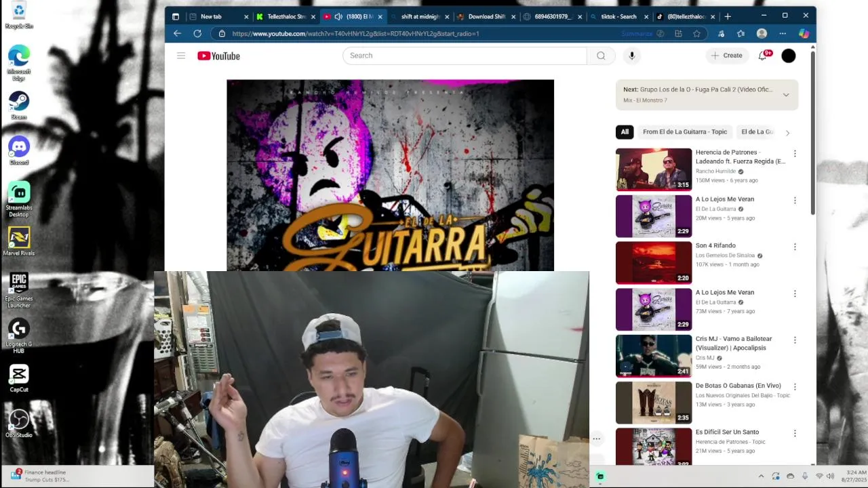Select the All filter chip
The image size is (868, 488).
(x=625, y=132)
